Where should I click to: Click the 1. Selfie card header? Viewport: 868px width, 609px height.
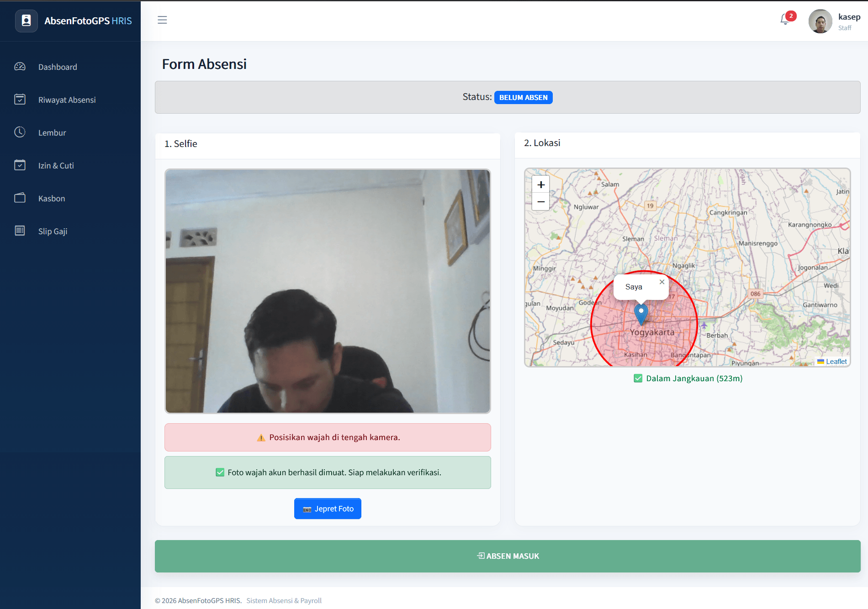pos(328,146)
